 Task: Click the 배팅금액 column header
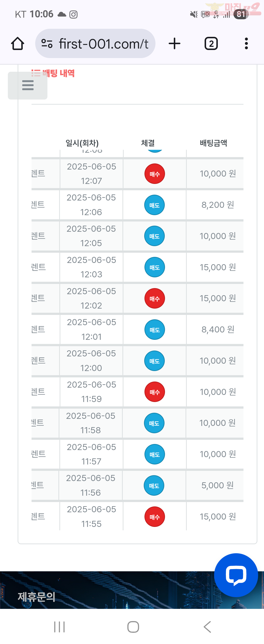click(x=213, y=143)
